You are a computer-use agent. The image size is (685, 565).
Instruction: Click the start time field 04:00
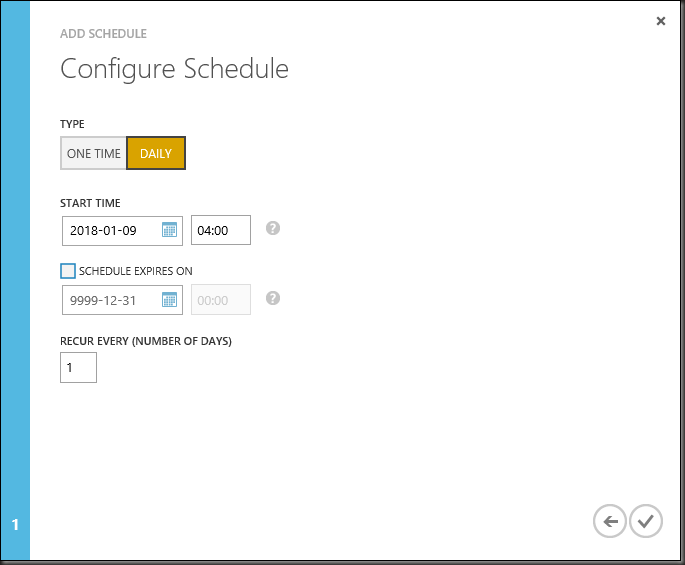(220, 230)
